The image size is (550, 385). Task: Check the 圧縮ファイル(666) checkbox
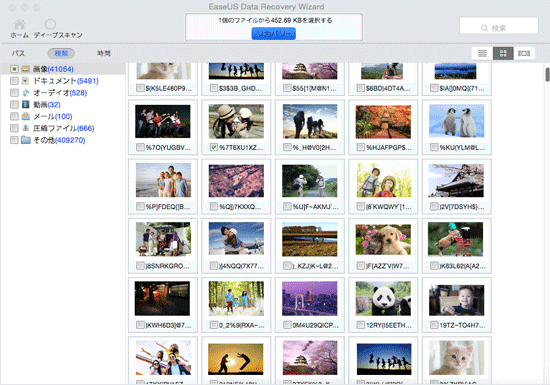click(x=14, y=128)
